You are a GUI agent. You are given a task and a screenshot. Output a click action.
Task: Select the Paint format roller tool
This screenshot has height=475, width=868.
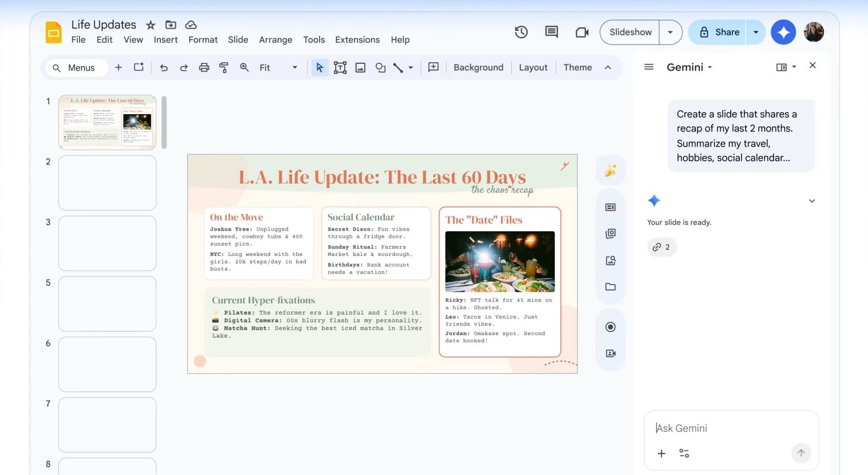[x=224, y=67]
